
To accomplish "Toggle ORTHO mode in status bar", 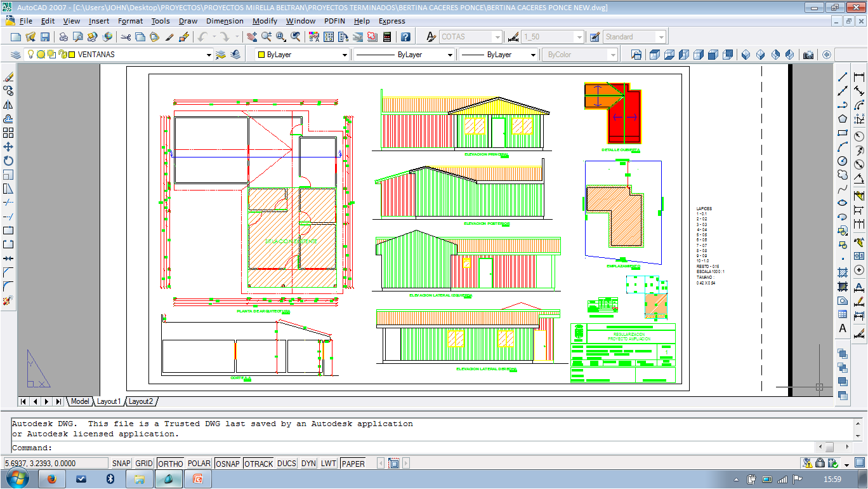I will click(x=170, y=464).
